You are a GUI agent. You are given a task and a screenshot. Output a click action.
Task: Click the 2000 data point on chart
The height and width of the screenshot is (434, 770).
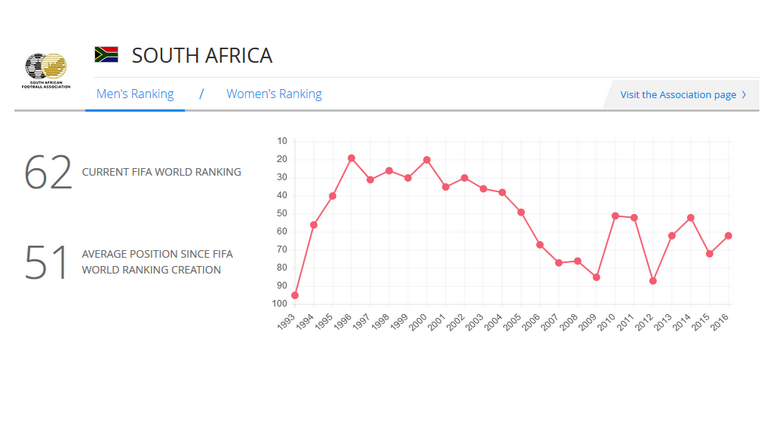point(427,160)
